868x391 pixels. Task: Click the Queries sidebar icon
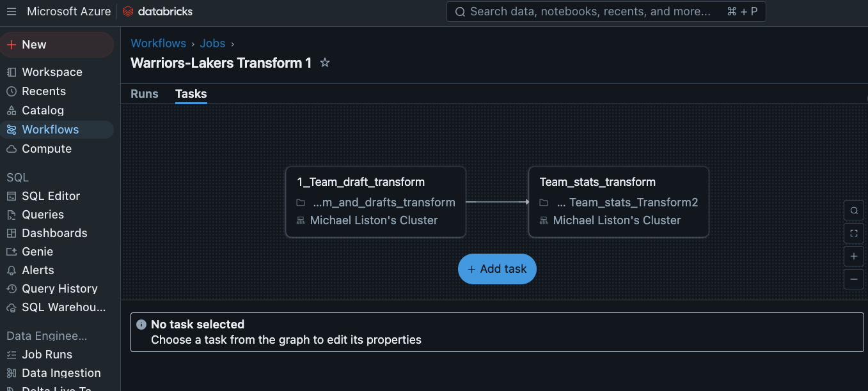tap(12, 215)
